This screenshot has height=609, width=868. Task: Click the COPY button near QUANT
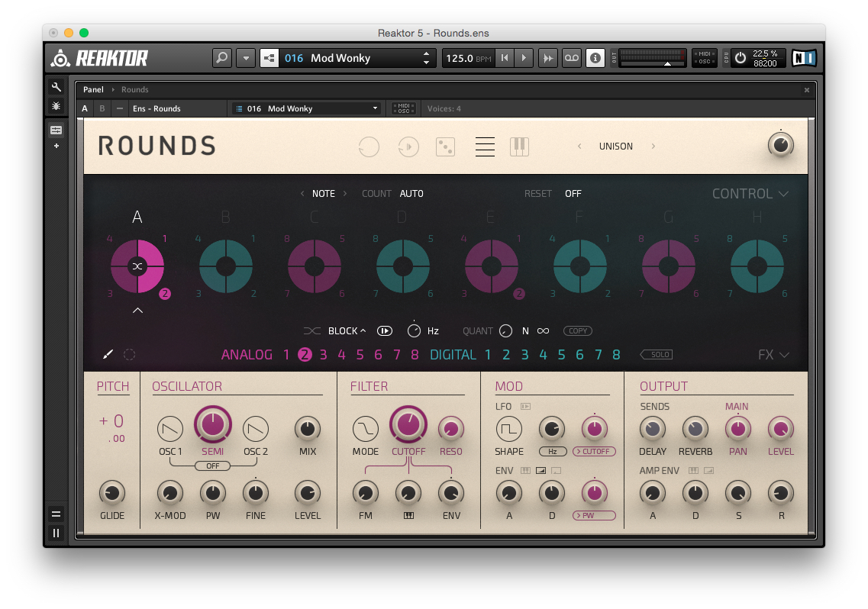(x=577, y=330)
